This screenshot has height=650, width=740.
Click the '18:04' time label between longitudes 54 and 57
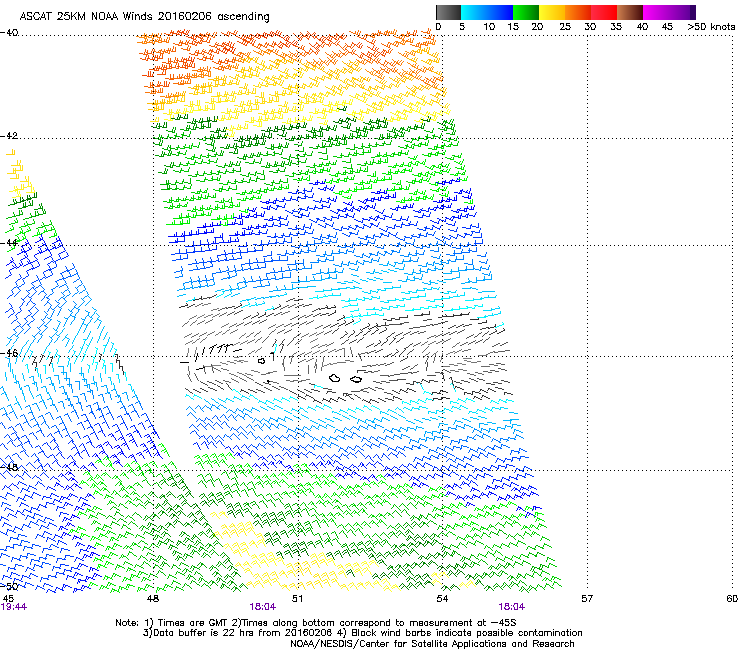pos(512,607)
